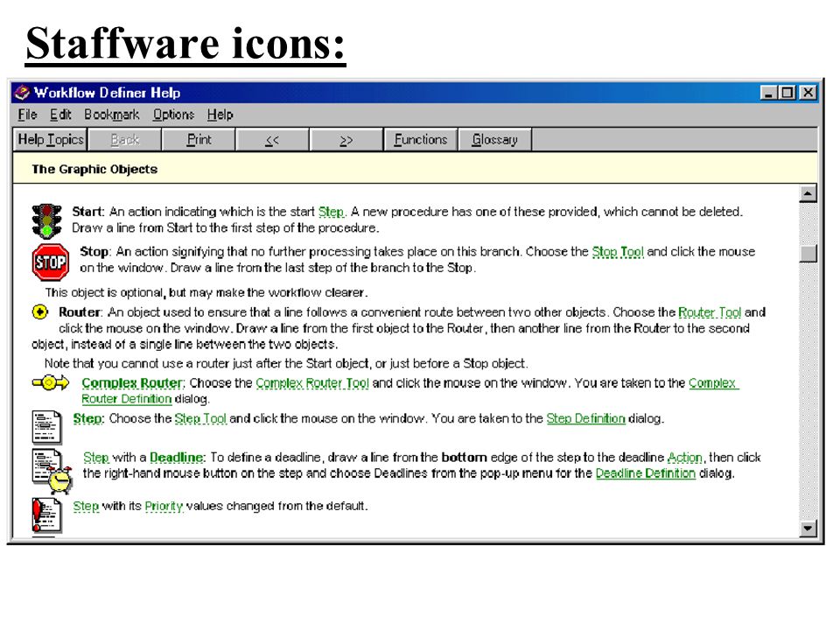Click the red STOP sign icon

tap(51, 262)
